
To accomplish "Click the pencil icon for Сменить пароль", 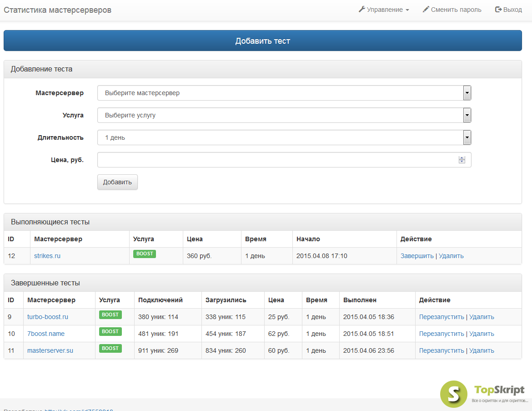I will click(x=426, y=10).
